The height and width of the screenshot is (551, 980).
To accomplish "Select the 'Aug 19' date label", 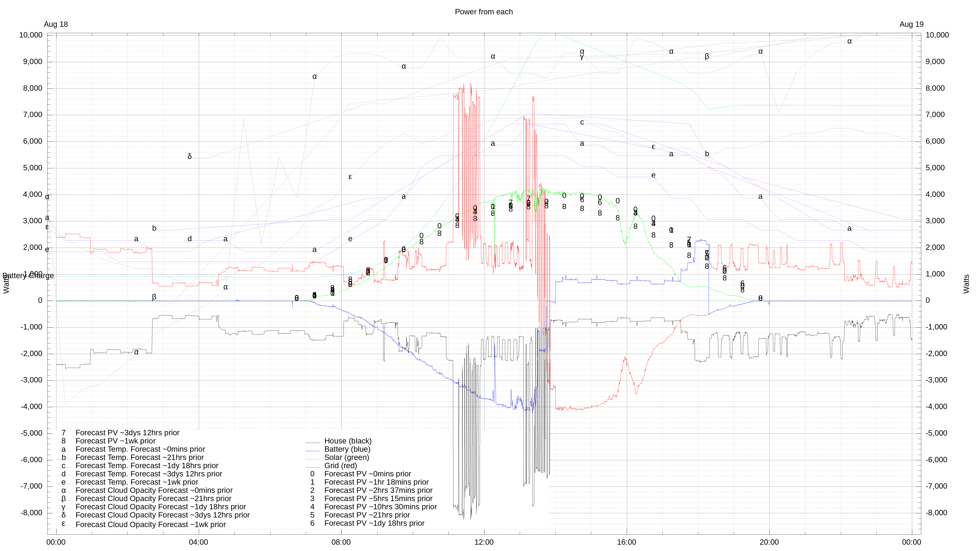I will coord(911,24).
